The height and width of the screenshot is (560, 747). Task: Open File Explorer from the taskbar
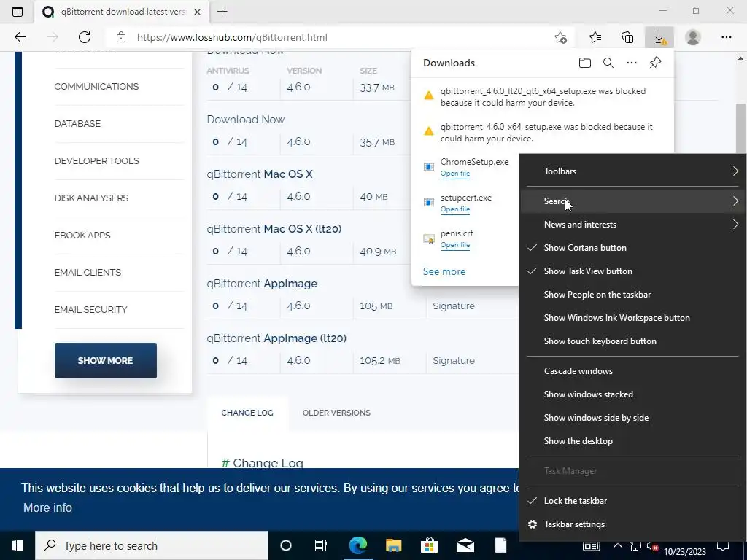tap(393, 545)
